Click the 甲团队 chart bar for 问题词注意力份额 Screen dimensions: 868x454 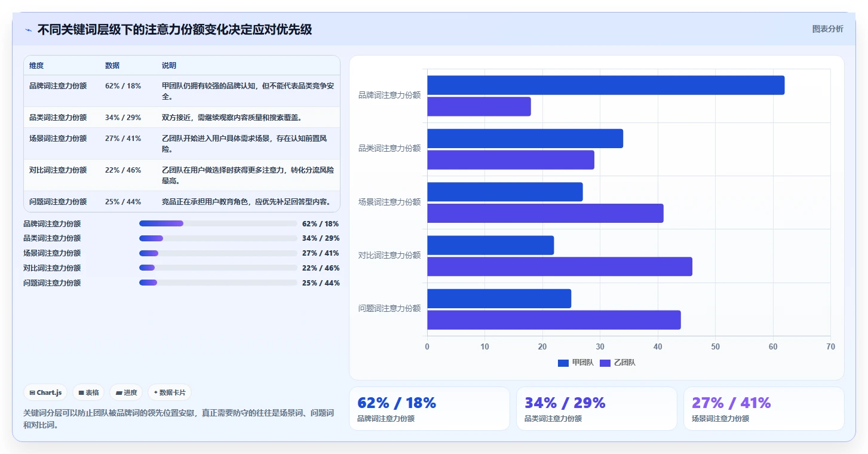click(499, 299)
